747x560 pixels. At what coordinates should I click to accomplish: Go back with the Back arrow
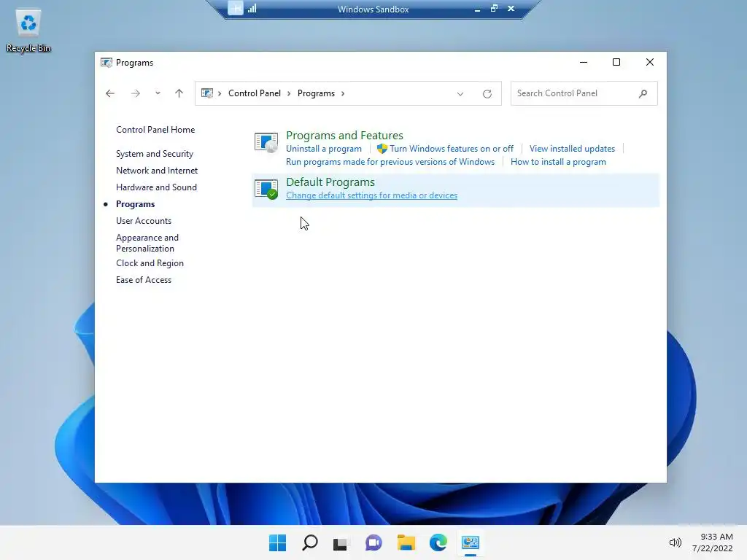[110, 93]
